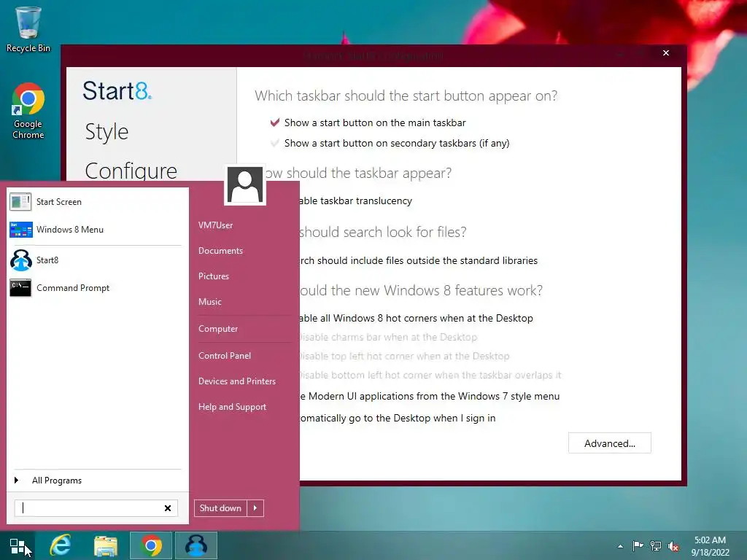The height and width of the screenshot is (560, 747).
Task: Open Pictures from start menu
Action: (214, 276)
